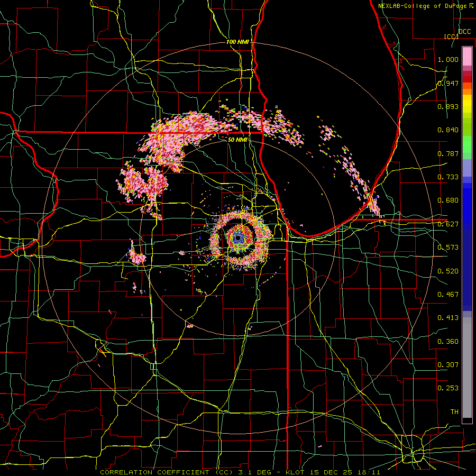The width and height of the screenshot is (476, 476).
Task: Click the light green segment of color bar
Action: coord(467,145)
